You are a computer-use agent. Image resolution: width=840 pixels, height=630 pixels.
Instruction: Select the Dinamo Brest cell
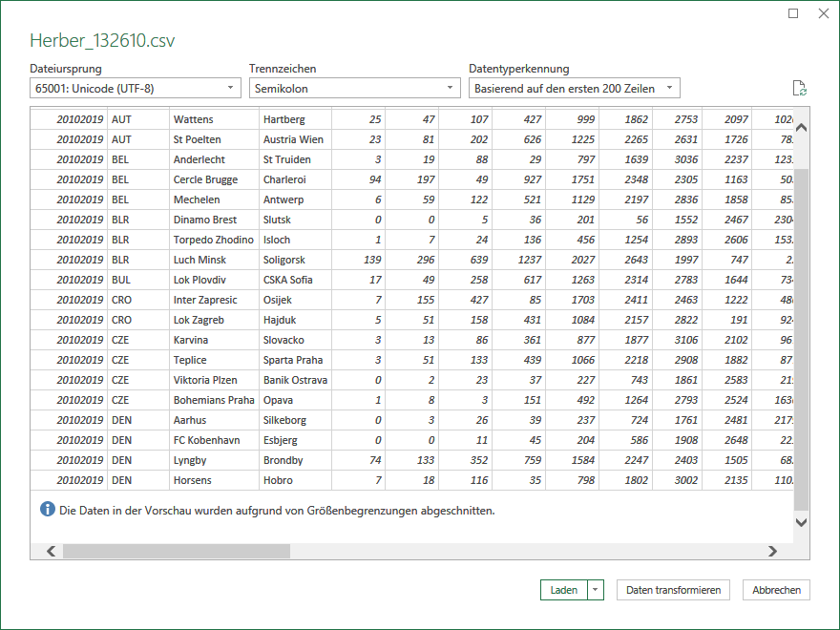[214, 220]
